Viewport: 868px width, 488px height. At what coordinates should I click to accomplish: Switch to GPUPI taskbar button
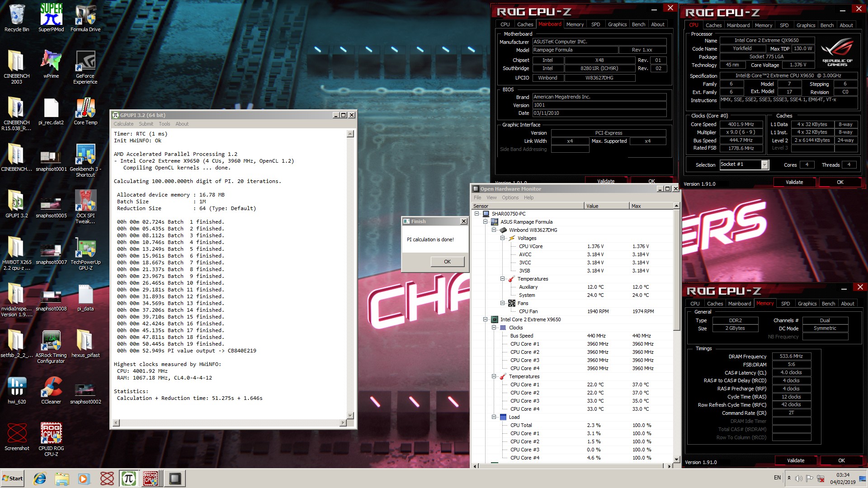(128, 479)
